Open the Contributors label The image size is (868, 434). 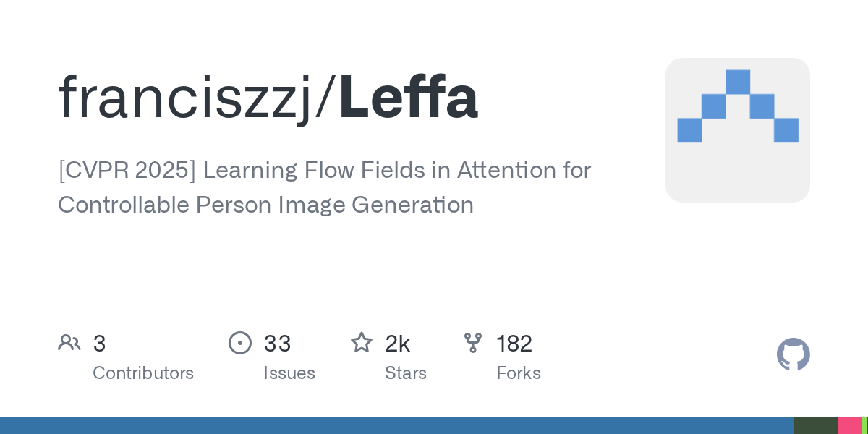point(143,373)
